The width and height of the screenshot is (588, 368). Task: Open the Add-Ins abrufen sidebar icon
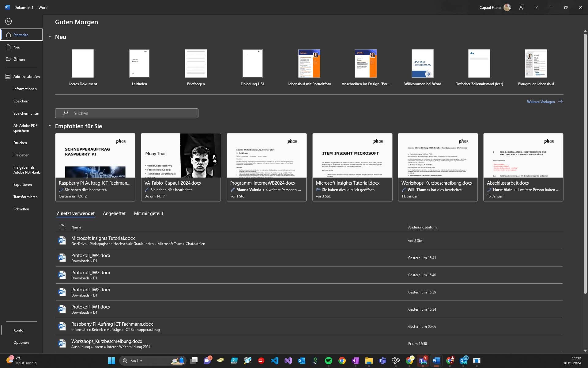tap(8, 76)
